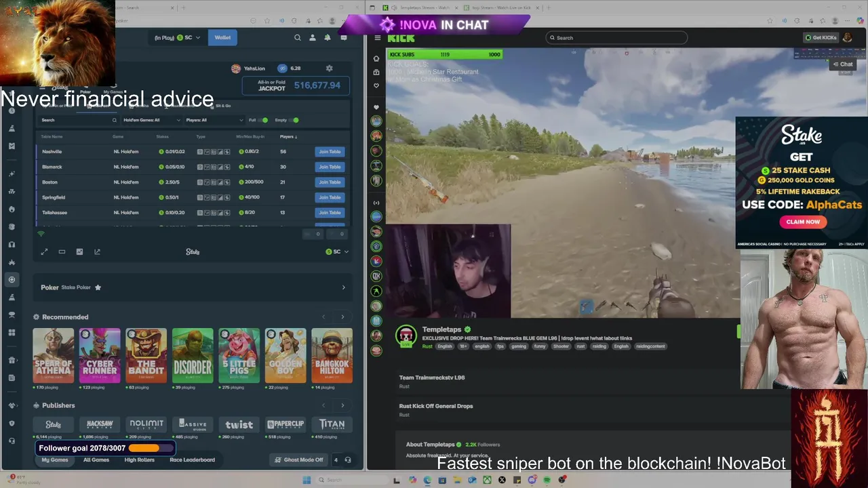Switch to the All Games tab

point(96,460)
